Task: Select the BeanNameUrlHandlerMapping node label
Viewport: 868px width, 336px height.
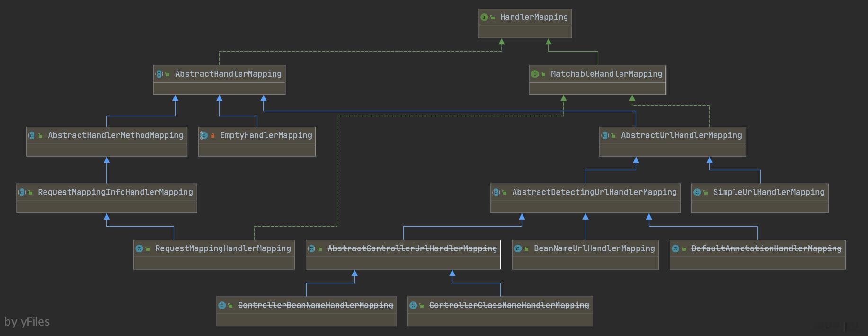Action: pyautogui.click(x=594, y=248)
